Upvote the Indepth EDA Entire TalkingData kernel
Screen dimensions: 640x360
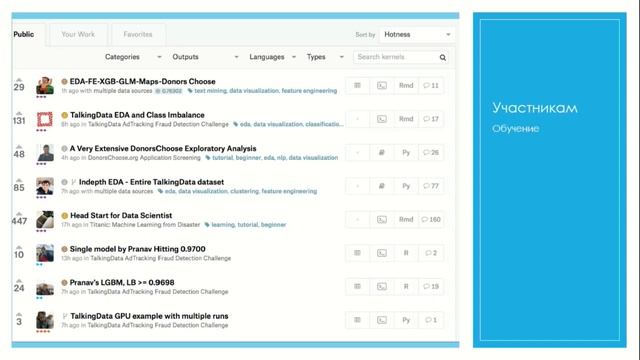coord(19,180)
